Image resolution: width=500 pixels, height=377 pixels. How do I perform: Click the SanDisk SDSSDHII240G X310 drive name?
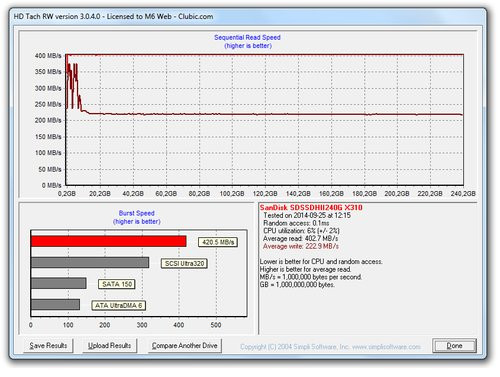click(x=311, y=207)
